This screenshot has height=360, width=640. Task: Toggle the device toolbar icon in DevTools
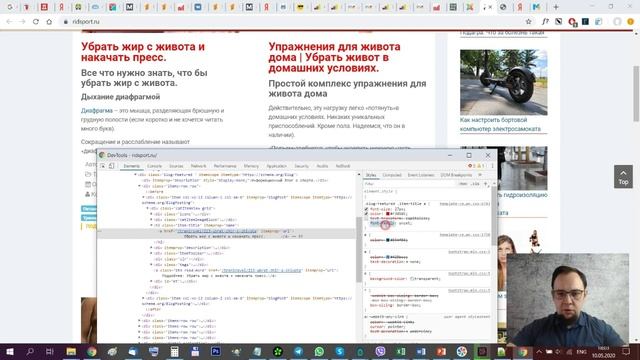coord(111,166)
